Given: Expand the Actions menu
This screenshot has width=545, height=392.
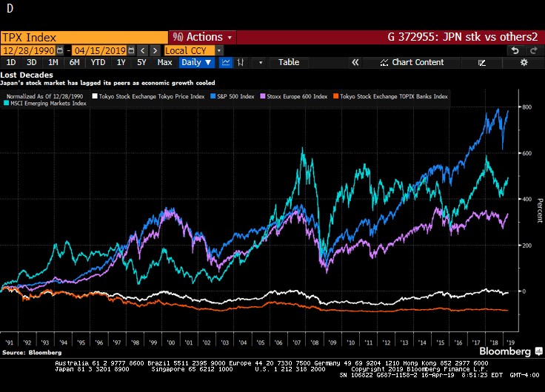Looking at the screenshot, I should tap(203, 37).
